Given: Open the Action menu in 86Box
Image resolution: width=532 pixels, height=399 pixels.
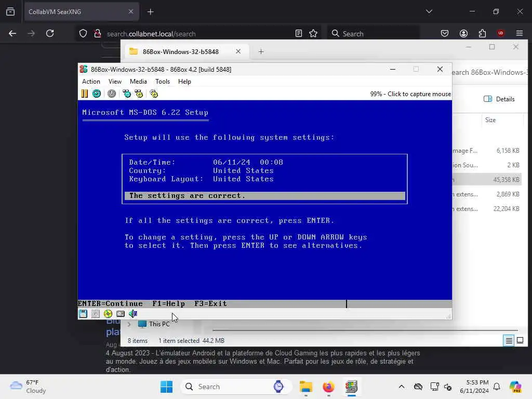Looking at the screenshot, I should pos(91,82).
